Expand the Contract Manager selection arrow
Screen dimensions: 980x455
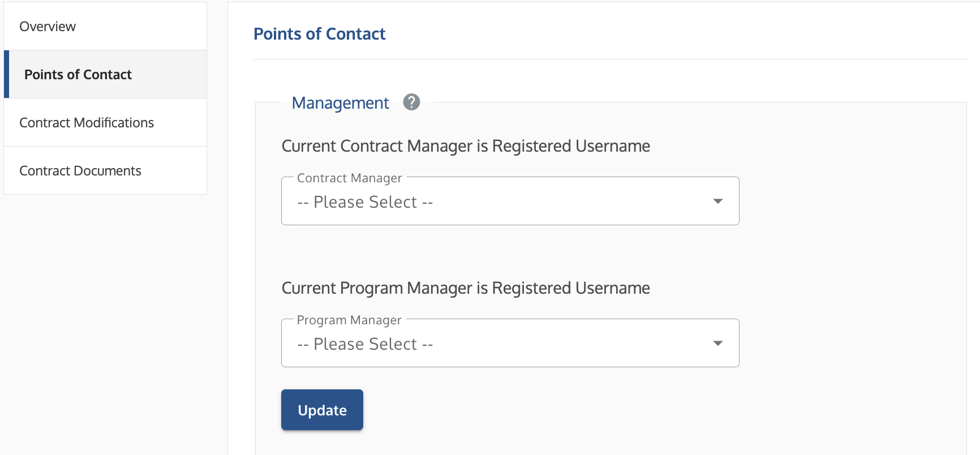(717, 201)
